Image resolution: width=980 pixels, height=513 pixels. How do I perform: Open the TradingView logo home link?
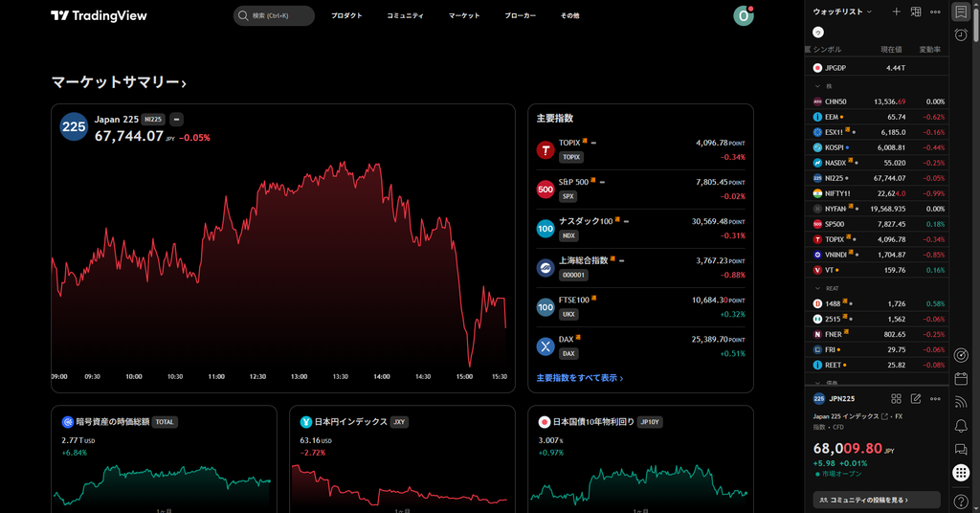(x=99, y=15)
